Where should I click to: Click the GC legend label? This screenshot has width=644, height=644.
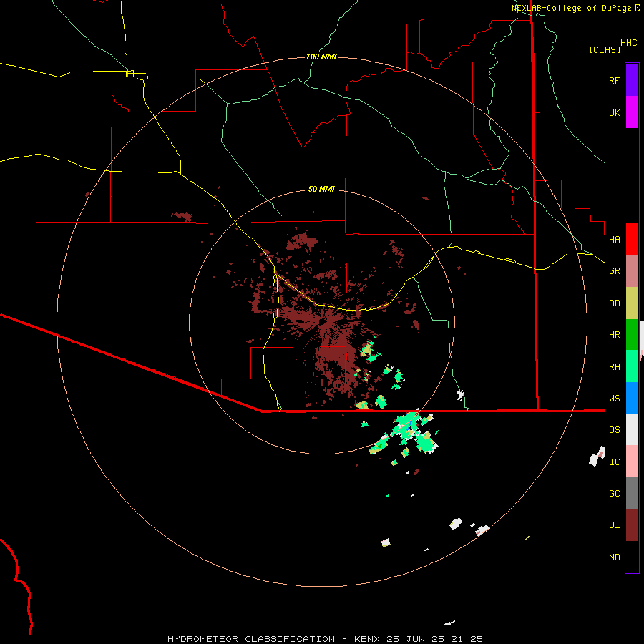point(614,494)
